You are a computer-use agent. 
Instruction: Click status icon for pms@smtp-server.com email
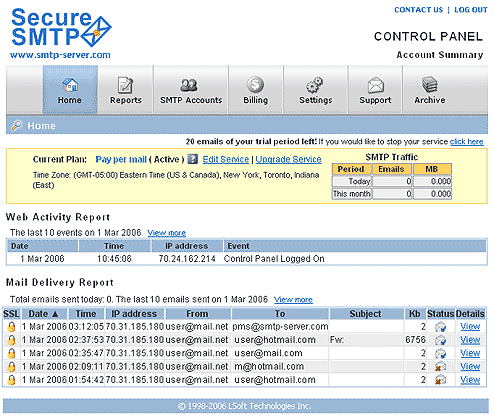coord(440,327)
